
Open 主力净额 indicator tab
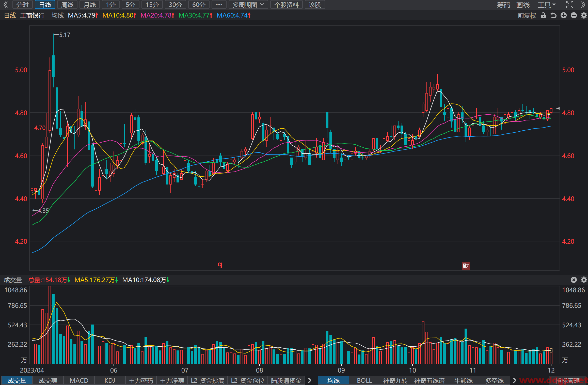(x=172, y=380)
